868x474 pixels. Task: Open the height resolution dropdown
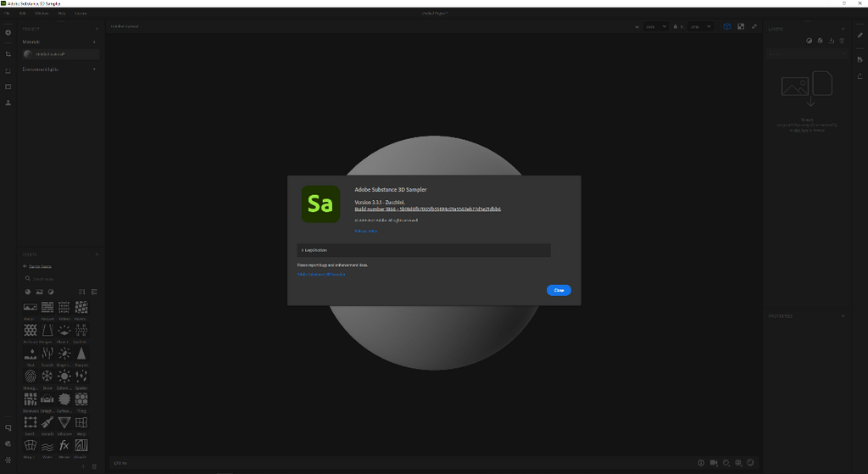pyautogui.click(x=700, y=26)
